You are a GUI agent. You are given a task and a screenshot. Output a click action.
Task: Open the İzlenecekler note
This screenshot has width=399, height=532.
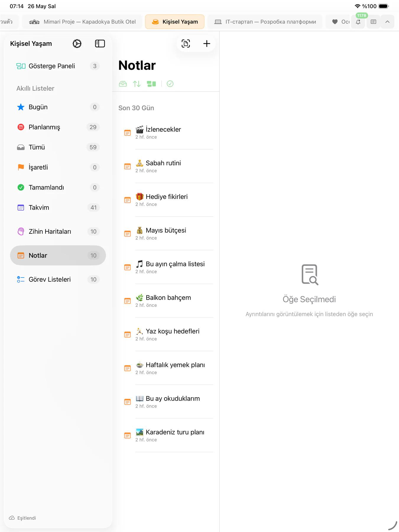click(166, 133)
